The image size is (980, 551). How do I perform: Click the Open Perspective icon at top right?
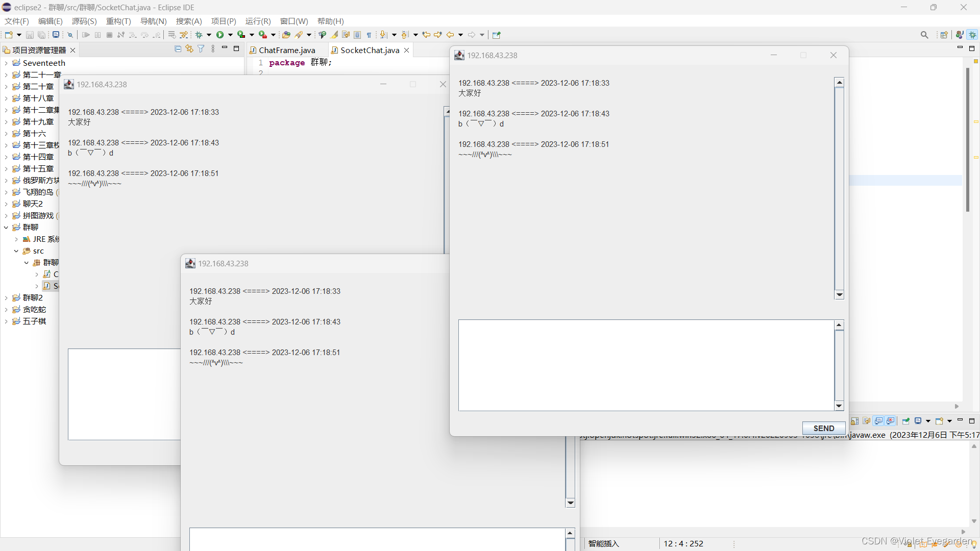click(944, 35)
